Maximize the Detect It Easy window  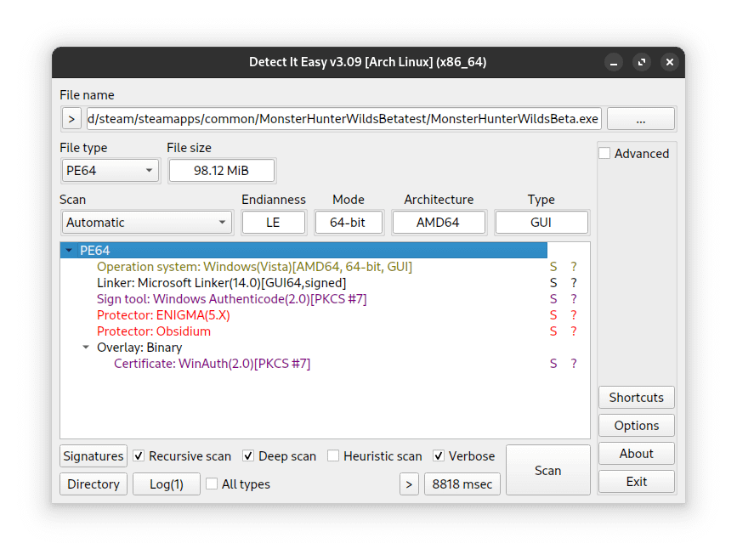(x=642, y=62)
